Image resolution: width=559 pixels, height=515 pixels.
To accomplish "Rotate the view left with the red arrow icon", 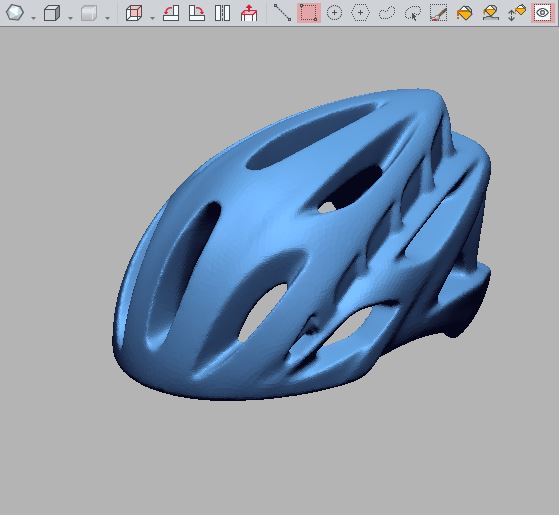I will 171,13.
